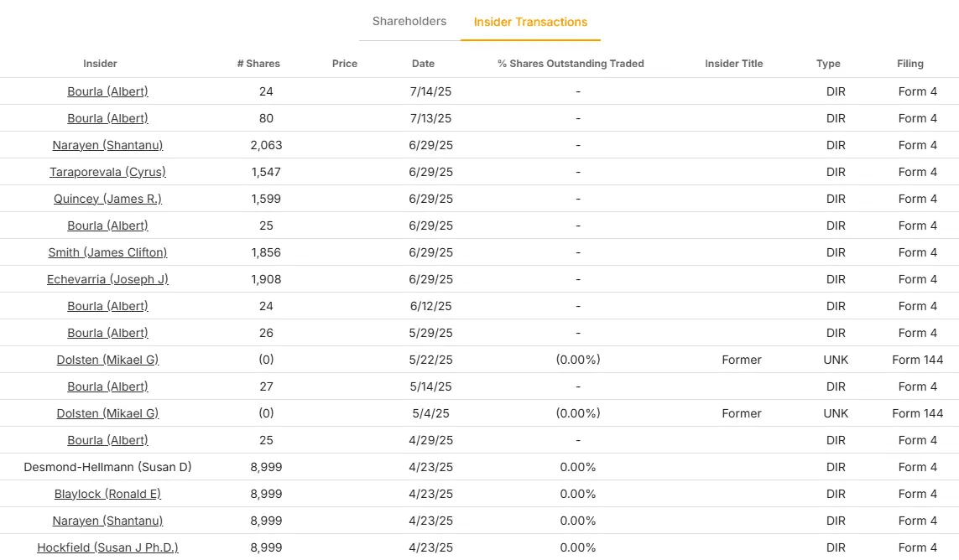Click the # Shares column header

pyautogui.click(x=258, y=64)
